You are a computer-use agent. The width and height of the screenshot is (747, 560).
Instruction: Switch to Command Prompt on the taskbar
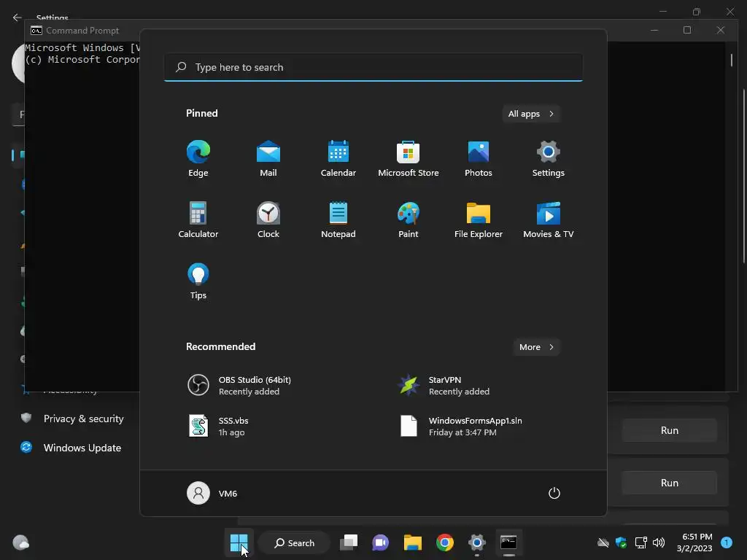[x=508, y=542]
